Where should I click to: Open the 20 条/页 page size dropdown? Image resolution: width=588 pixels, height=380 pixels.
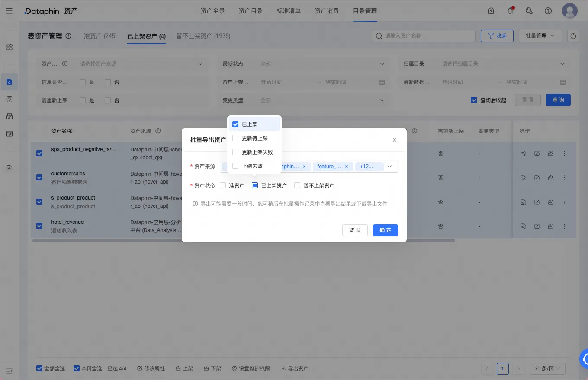point(547,369)
